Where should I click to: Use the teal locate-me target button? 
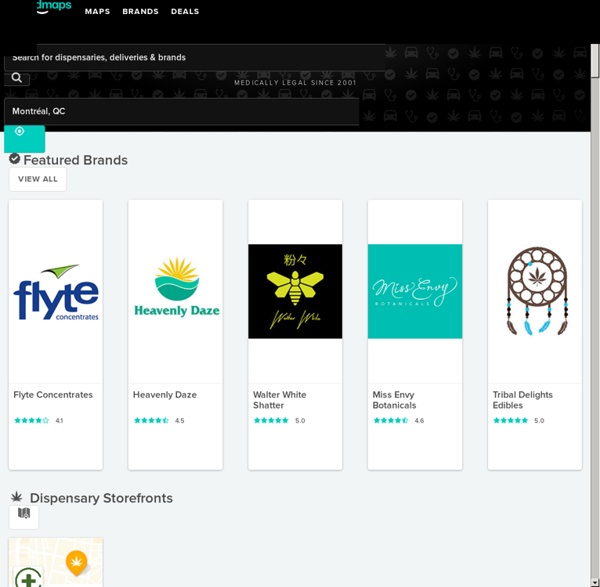(x=24, y=139)
